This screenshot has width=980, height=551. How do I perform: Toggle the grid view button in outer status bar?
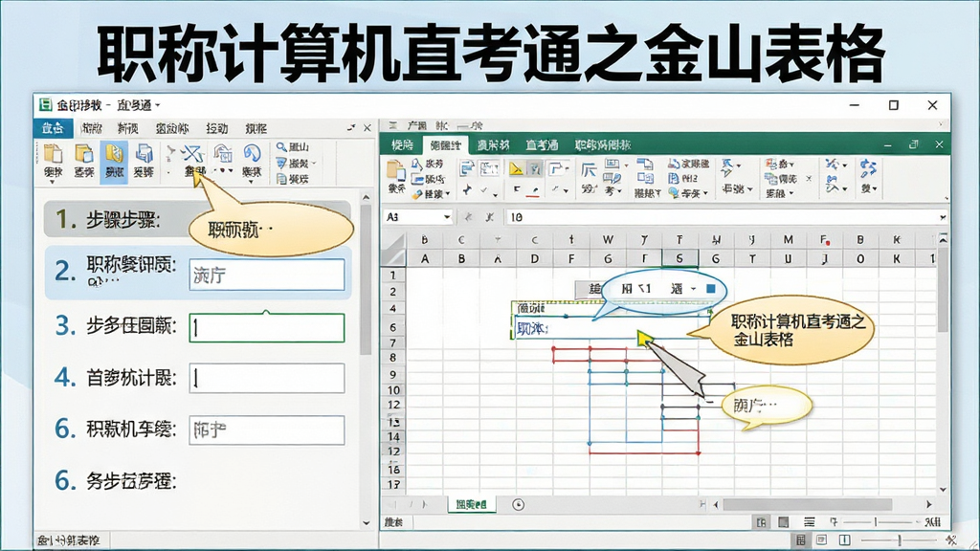click(x=801, y=540)
